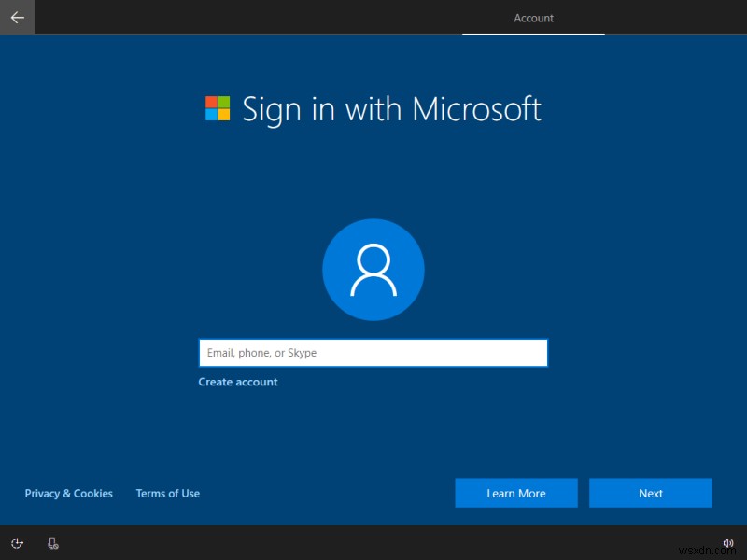747x560 pixels.
Task: Select the Account tab at the top
Action: (533, 17)
